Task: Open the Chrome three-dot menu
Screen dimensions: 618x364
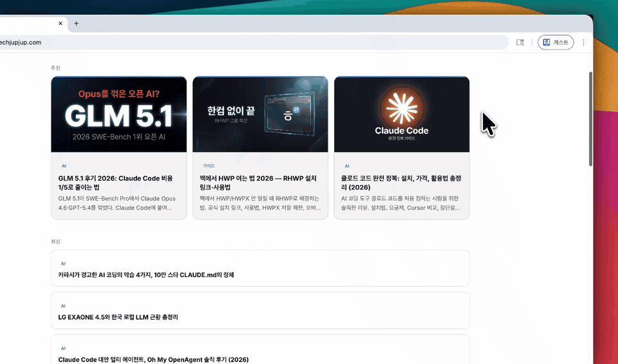Action: (583, 42)
